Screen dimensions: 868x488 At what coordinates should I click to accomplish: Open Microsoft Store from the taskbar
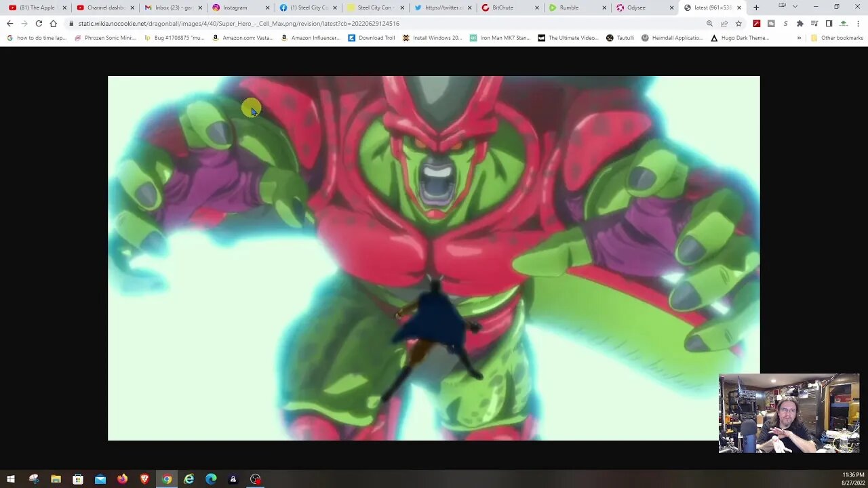click(x=78, y=479)
